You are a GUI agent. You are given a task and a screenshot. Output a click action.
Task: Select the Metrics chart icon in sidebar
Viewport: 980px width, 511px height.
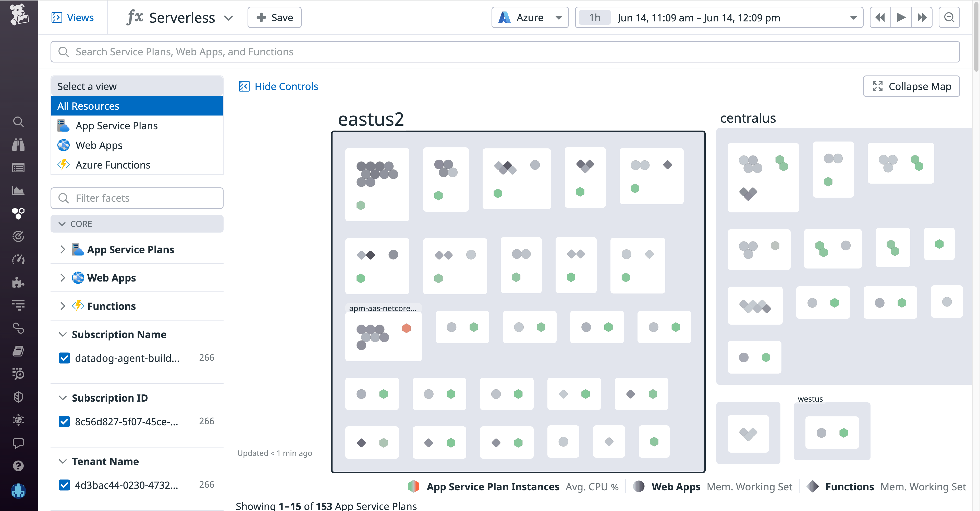point(18,190)
